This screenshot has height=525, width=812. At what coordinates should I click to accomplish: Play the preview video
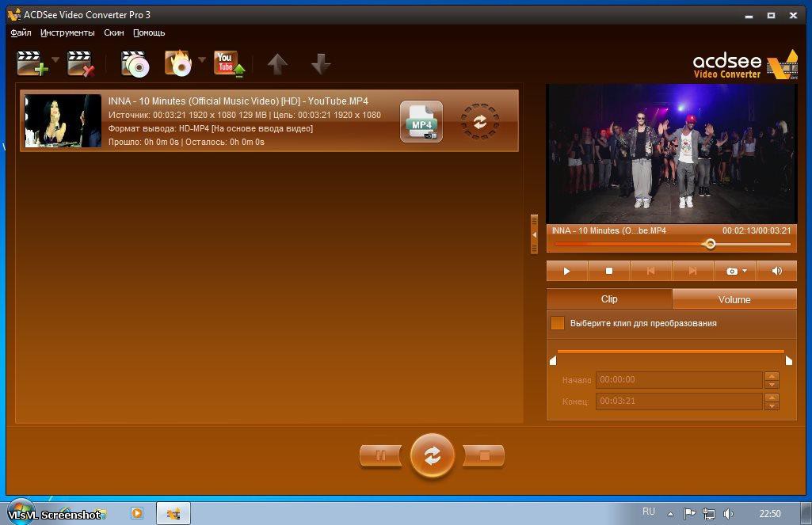click(x=566, y=271)
